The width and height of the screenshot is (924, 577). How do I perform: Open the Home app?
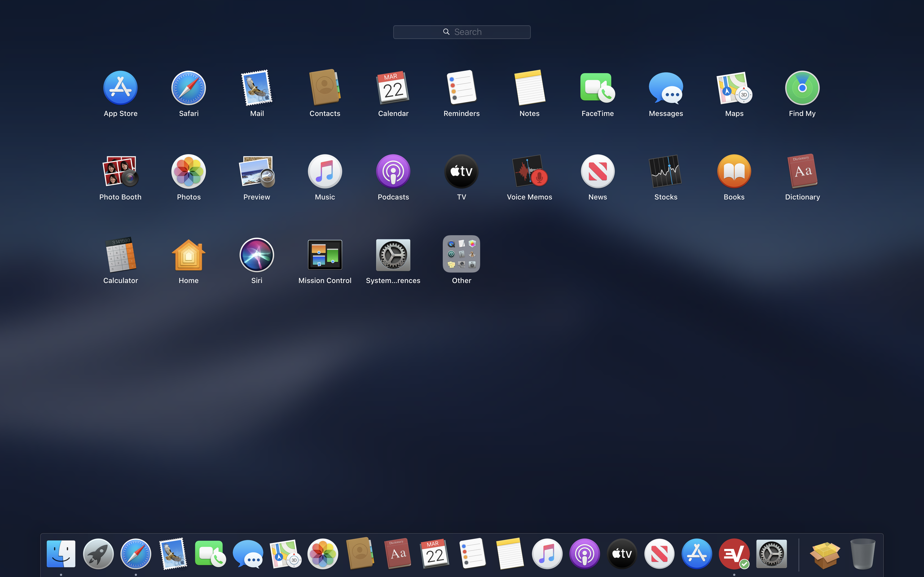pos(188,255)
